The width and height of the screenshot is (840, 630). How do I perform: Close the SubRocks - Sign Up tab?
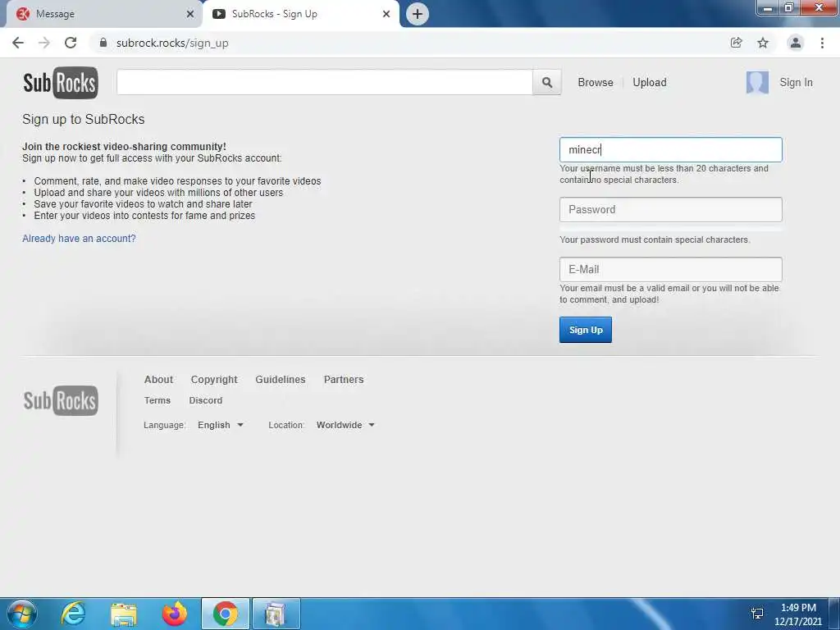386,14
